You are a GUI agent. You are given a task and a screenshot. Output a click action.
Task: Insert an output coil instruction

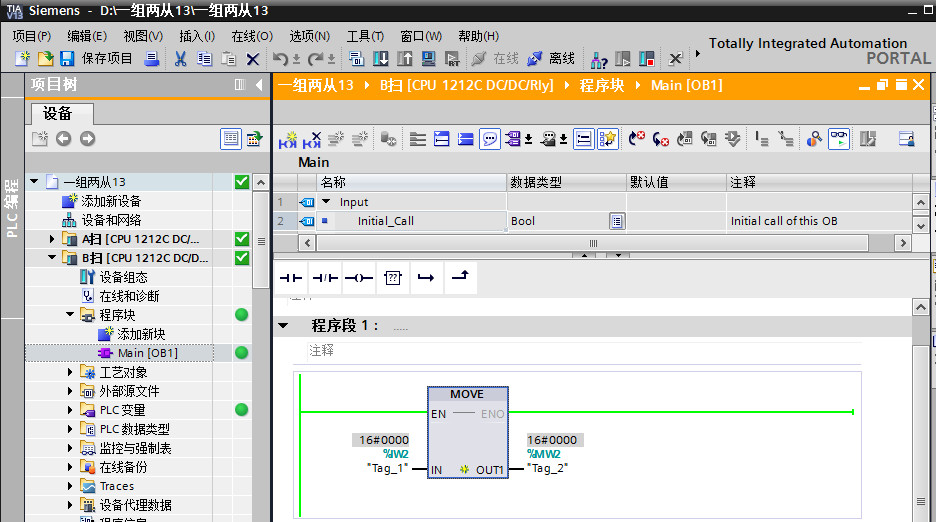pos(358,278)
